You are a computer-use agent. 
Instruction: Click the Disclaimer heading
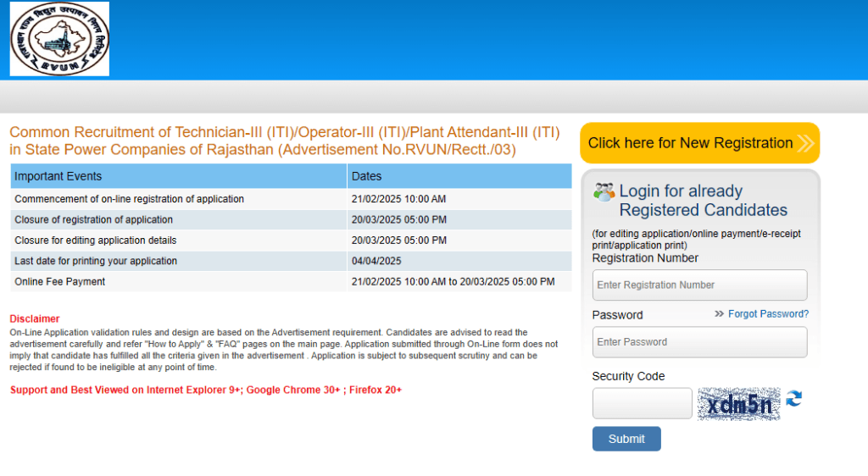coord(34,319)
